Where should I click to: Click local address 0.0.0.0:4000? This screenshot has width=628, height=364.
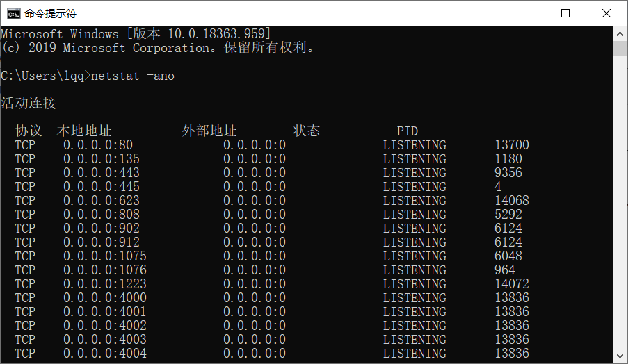coord(105,297)
